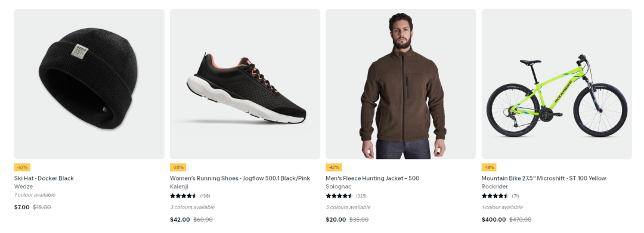
Task: Open the Women's Running Shoes product image
Action: pyautogui.click(x=245, y=84)
